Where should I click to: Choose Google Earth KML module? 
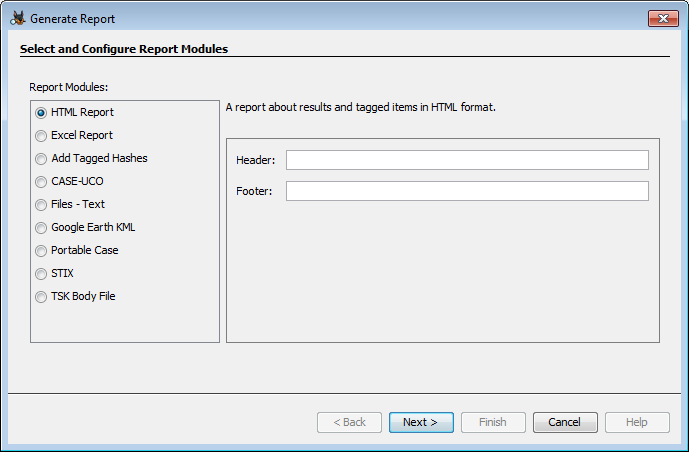41,227
